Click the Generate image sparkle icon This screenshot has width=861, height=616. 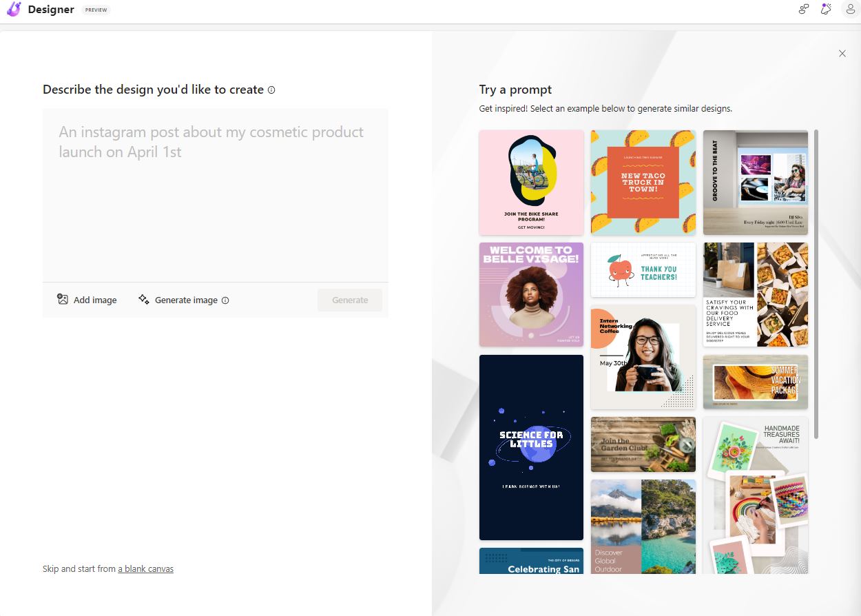143,300
